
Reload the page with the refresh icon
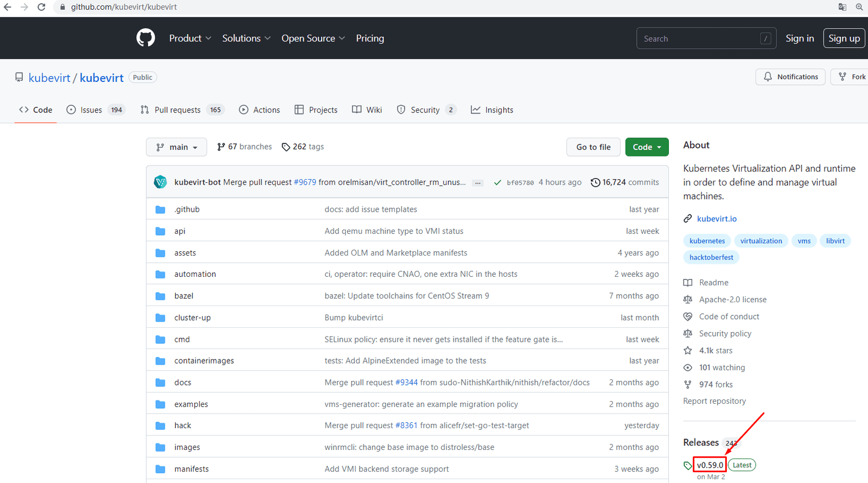41,7
